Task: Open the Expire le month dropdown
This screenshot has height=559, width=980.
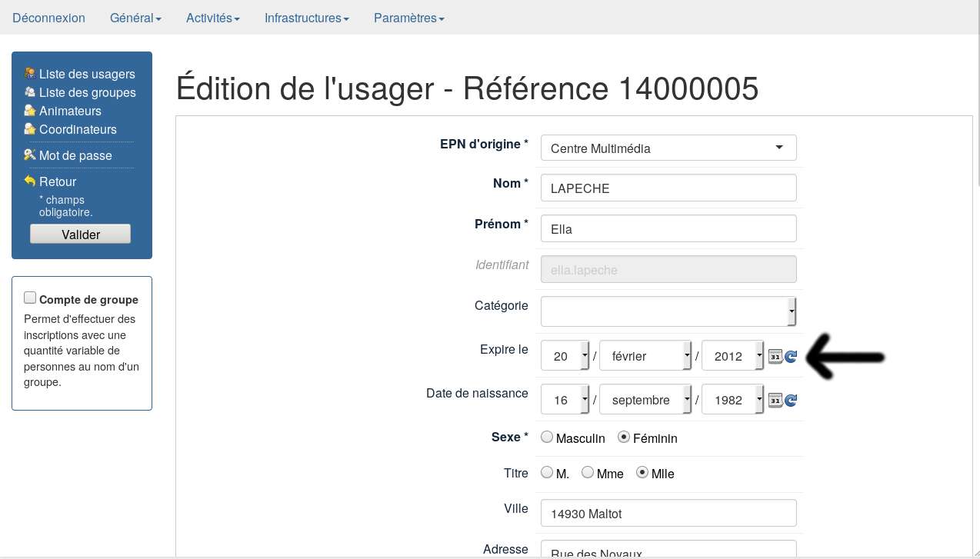Action: [x=645, y=356]
